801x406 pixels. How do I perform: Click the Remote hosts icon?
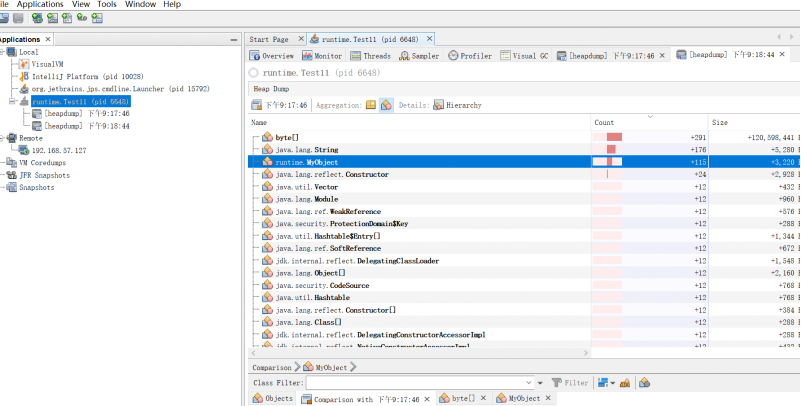point(12,138)
